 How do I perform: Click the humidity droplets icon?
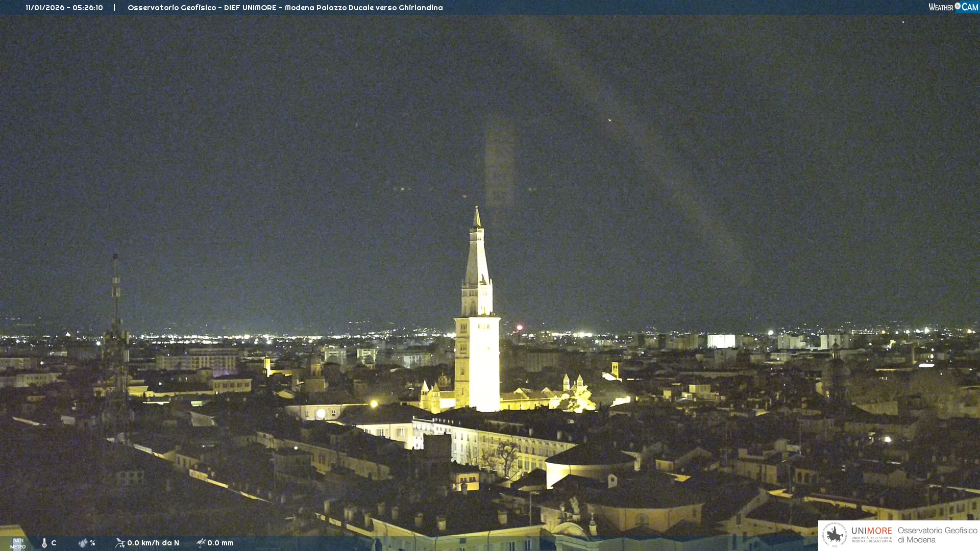coord(83,543)
